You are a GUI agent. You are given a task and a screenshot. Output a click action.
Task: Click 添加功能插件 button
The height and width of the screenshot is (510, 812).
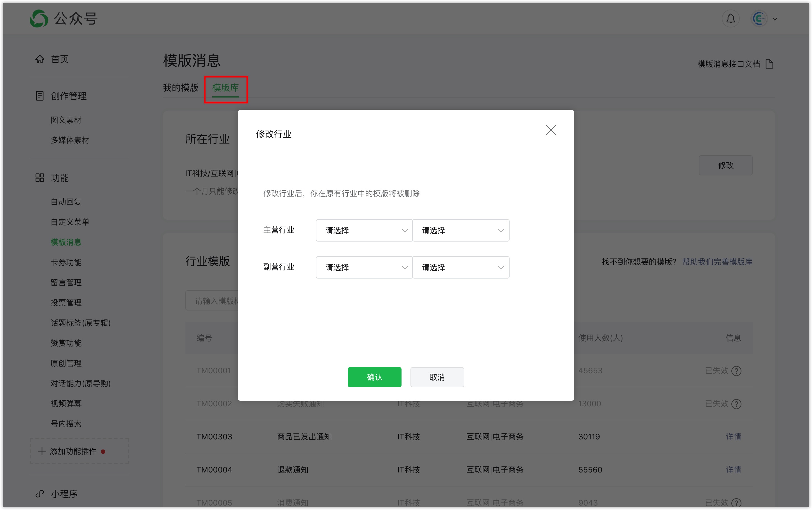coord(79,451)
